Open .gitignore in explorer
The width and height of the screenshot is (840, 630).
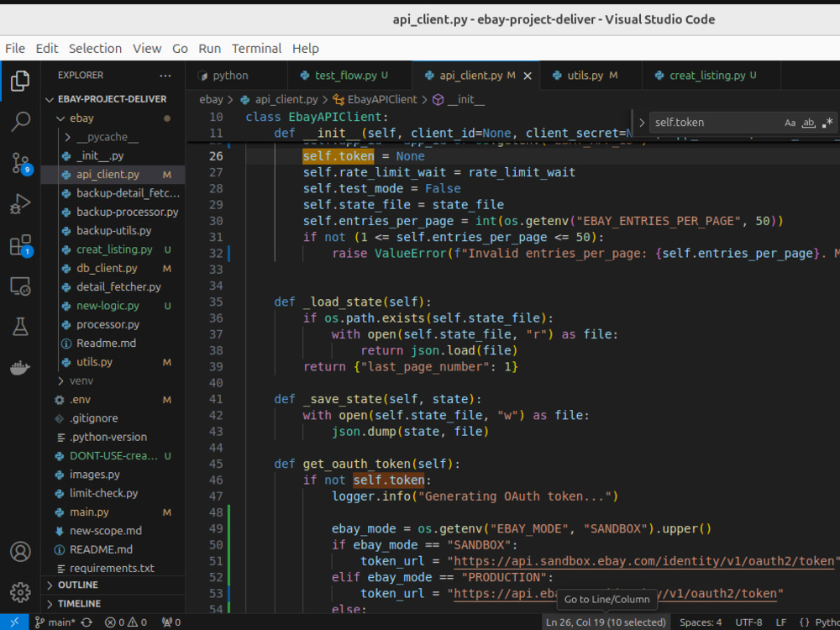click(x=93, y=418)
